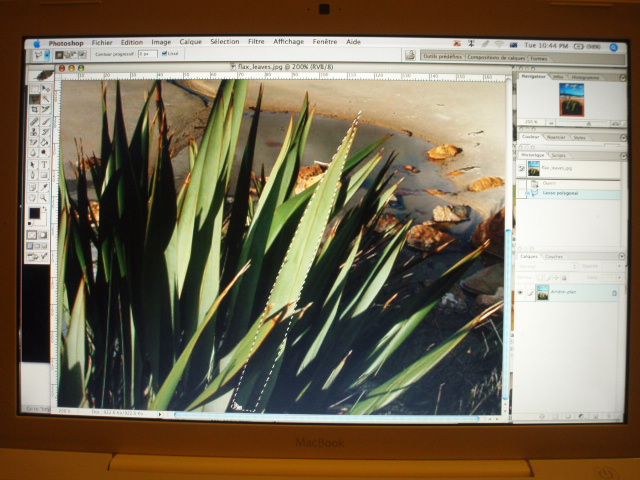Switch to the Scripts tab
This screenshot has width=640, height=480.
(558, 156)
